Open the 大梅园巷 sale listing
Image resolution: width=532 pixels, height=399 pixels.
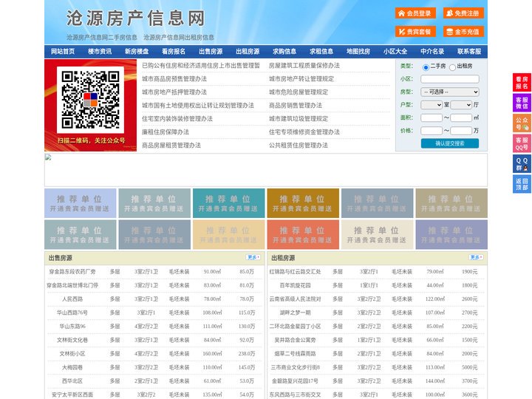72,367
